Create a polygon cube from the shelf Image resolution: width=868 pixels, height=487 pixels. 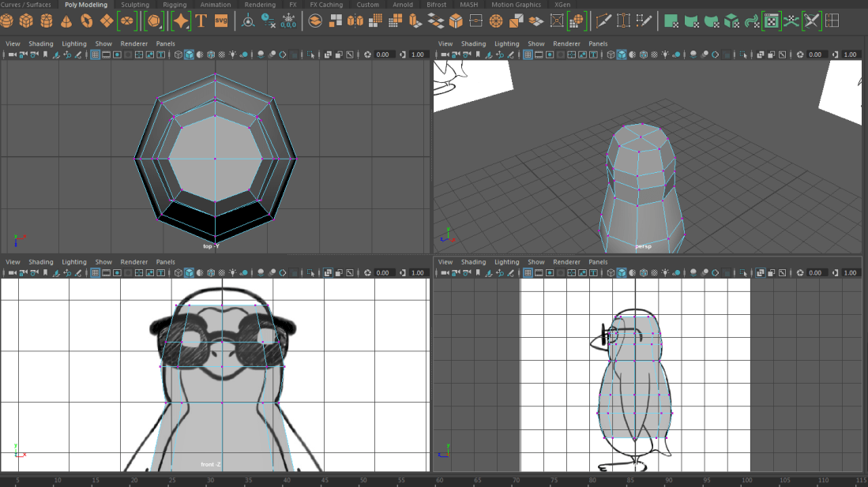point(28,21)
